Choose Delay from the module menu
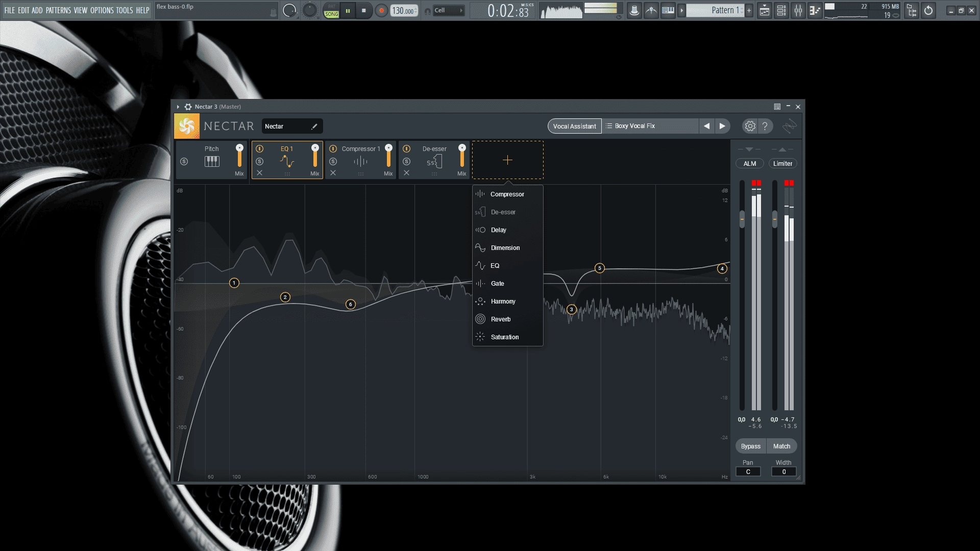The height and width of the screenshot is (551, 980). click(x=507, y=230)
